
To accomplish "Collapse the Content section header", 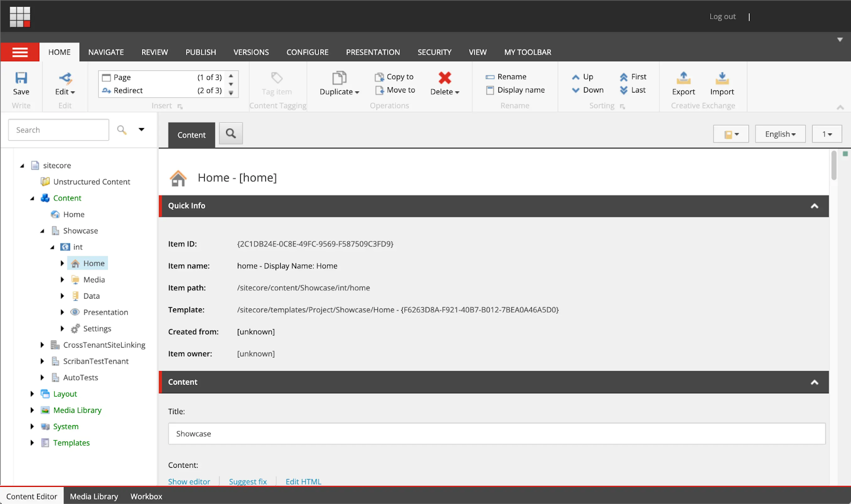I will pos(814,383).
